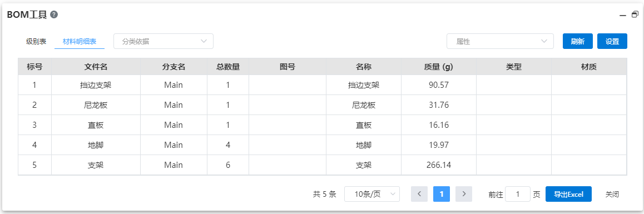Click the 刷新 button

[577, 41]
